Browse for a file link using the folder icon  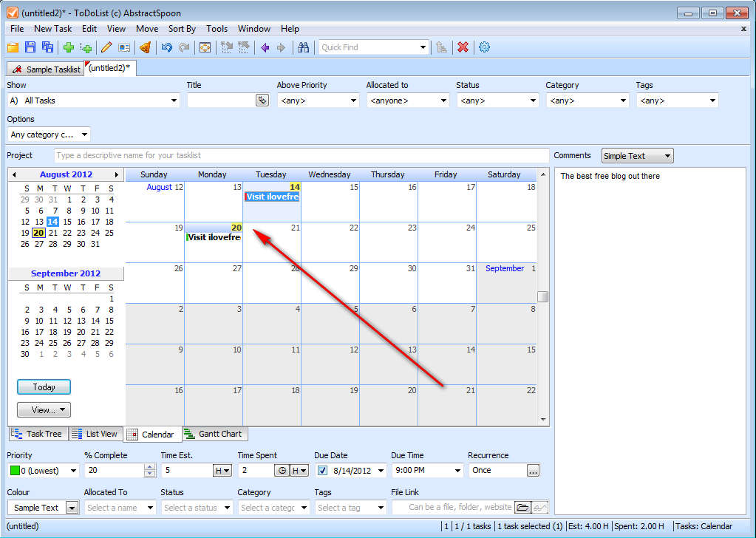click(522, 507)
